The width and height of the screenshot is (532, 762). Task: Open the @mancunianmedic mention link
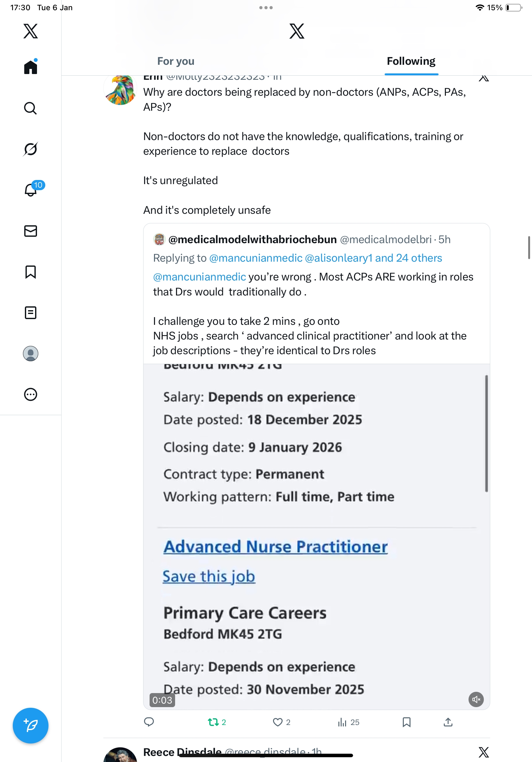[x=200, y=277]
